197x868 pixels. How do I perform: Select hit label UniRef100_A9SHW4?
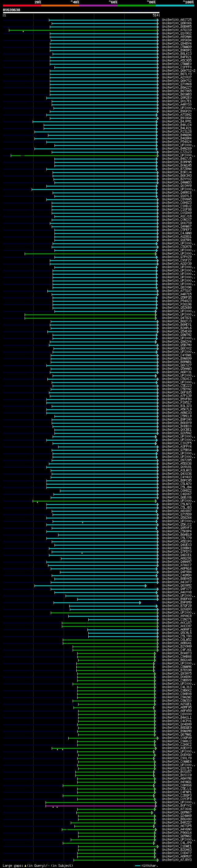[x=176, y=37]
